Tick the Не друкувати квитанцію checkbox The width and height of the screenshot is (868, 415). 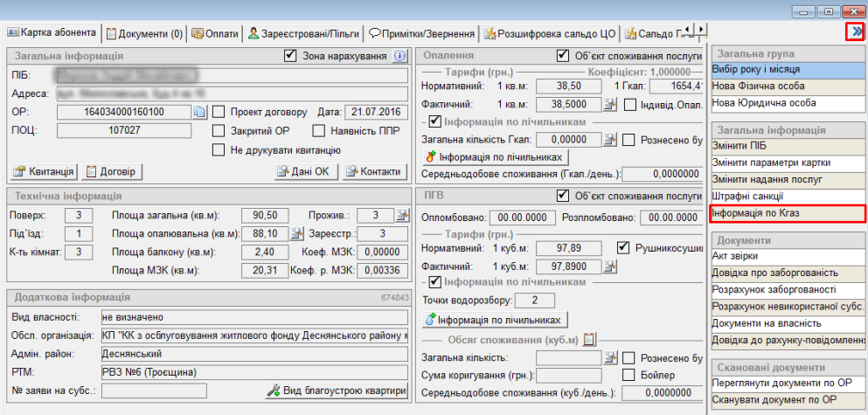(220, 149)
